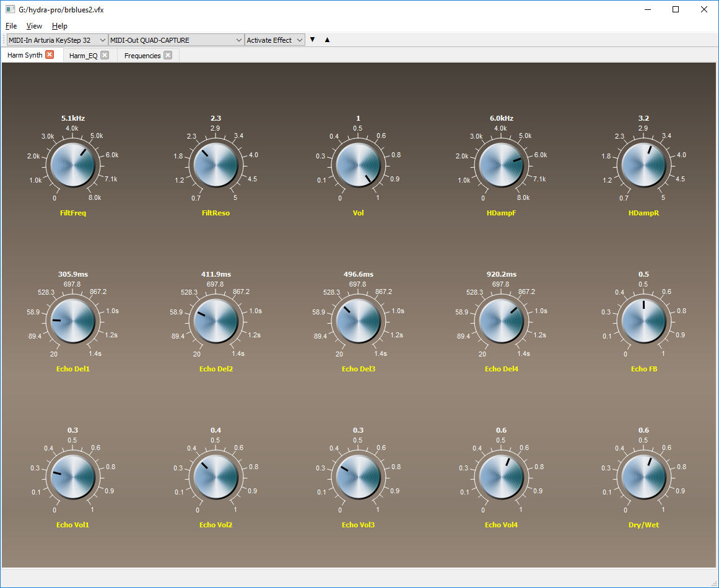Click the 411.9ms value above Echo Del2
This screenshot has height=588, width=719.
tap(216, 274)
